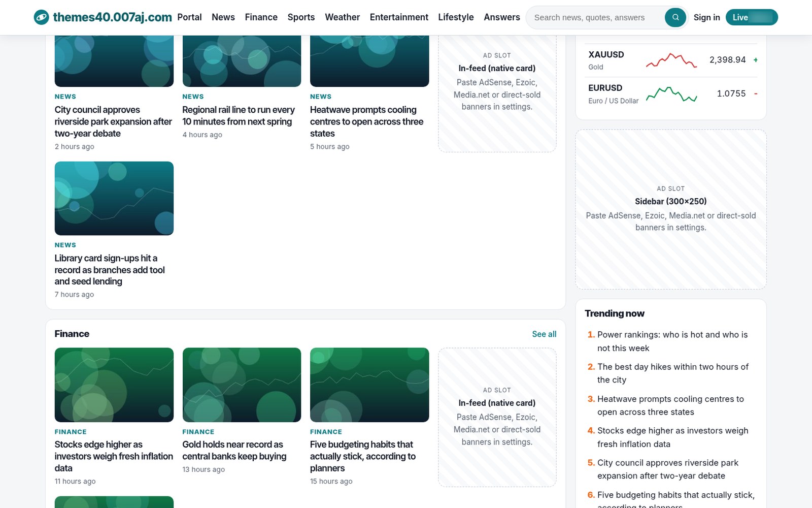Image resolution: width=812 pixels, height=508 pixels.
Task: Open the regional rail line headline
Action: pyautogui.click(x=239, y=116)
